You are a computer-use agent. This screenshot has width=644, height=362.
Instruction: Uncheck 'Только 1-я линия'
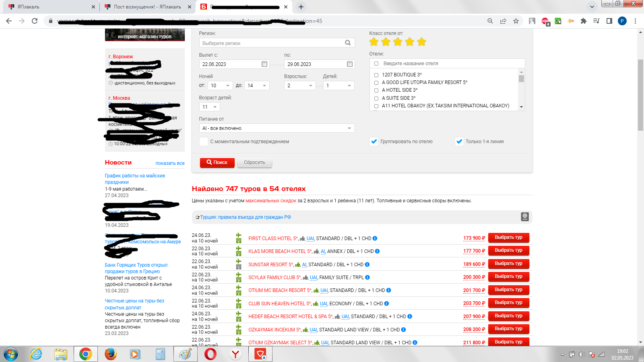459,142
